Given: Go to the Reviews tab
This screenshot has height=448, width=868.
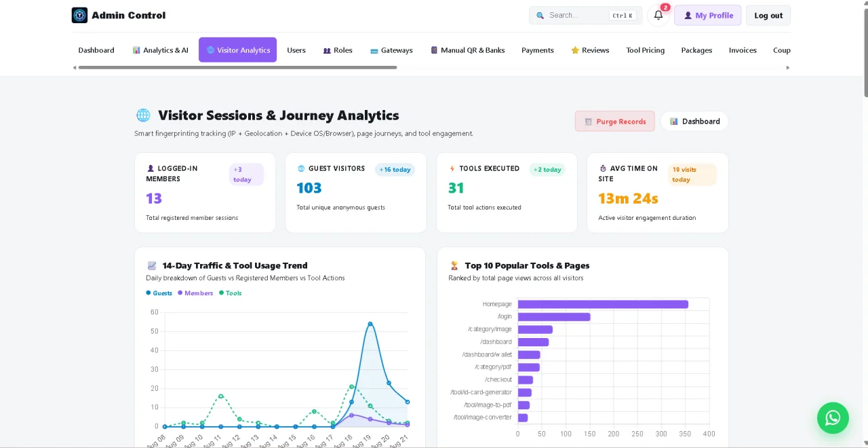Looking at the screenshot, I should 590,50.
